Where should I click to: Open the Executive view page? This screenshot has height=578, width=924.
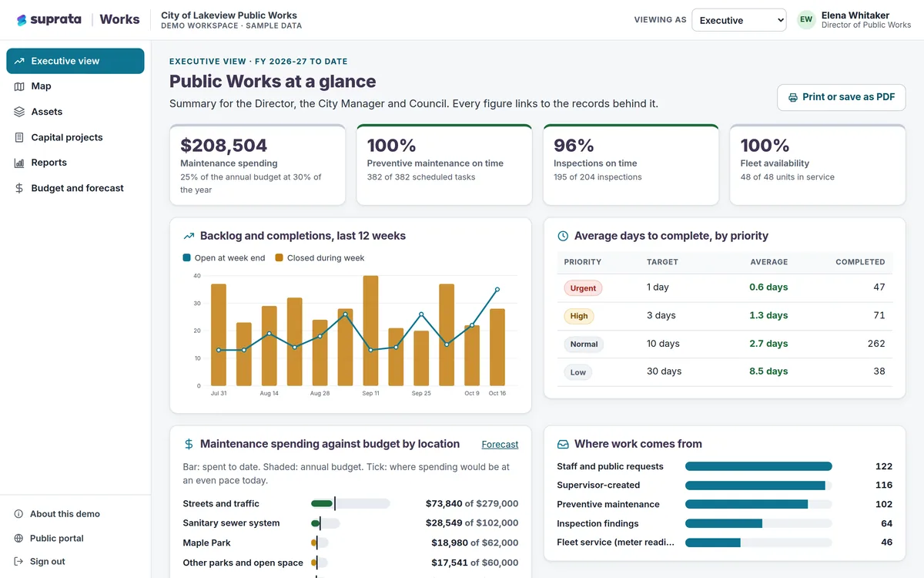point(75,61)
